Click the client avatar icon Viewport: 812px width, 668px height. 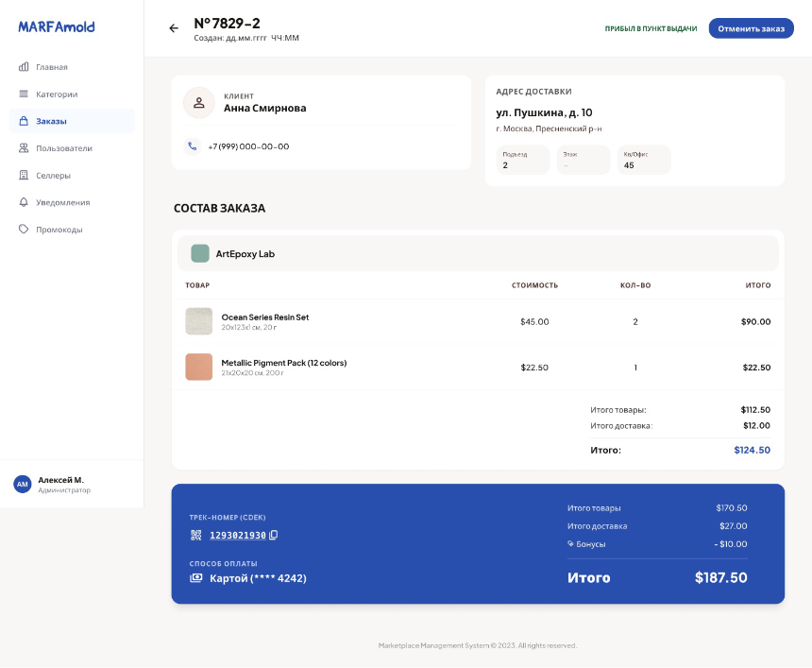[x=199, y=103]
